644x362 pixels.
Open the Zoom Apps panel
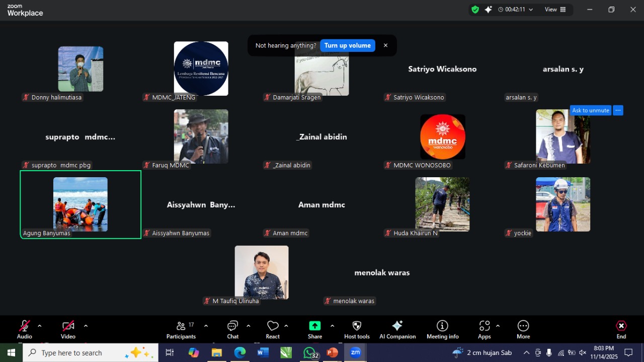[x=484, y=329]
